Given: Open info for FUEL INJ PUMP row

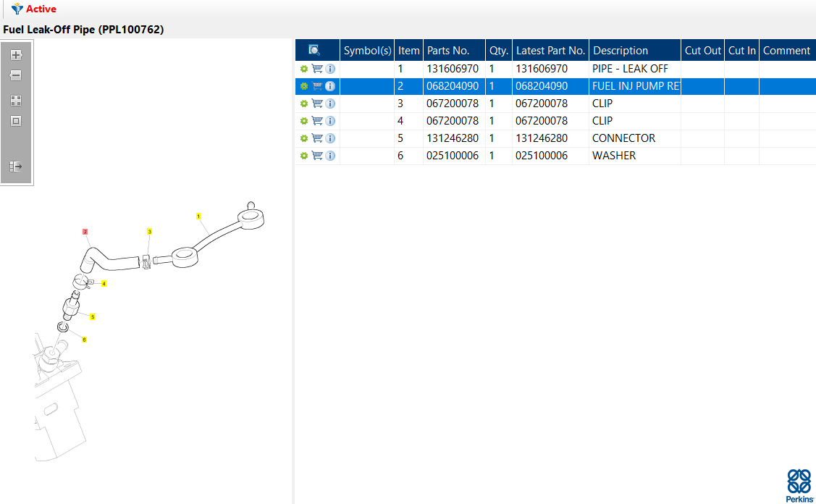Looking at the screenshot, I should [x=330, y=86].
